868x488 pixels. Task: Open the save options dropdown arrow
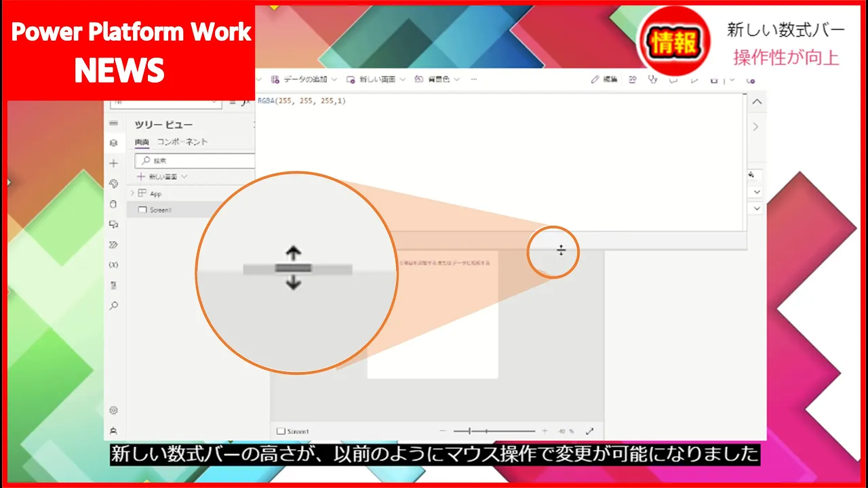[732, 79]
